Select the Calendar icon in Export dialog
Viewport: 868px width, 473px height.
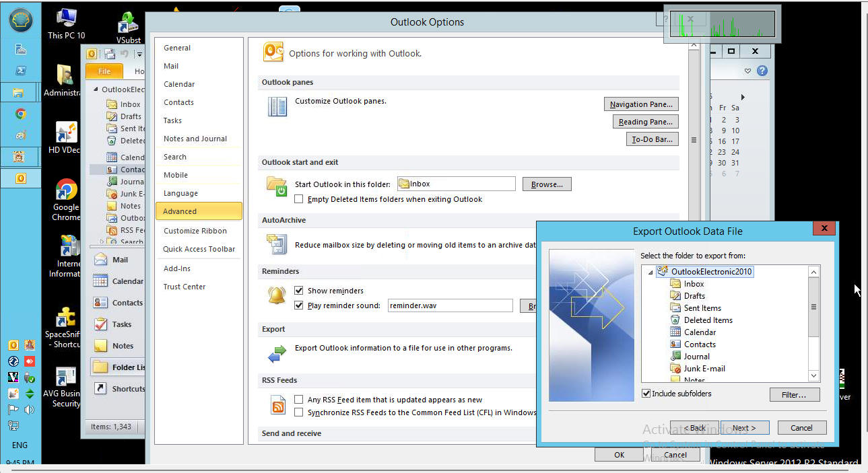(675, 332)
